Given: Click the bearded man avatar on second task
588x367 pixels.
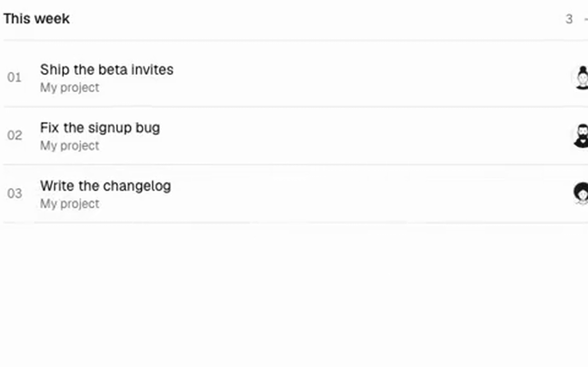Looking at the screenshot, I should (x=581, y=135).
